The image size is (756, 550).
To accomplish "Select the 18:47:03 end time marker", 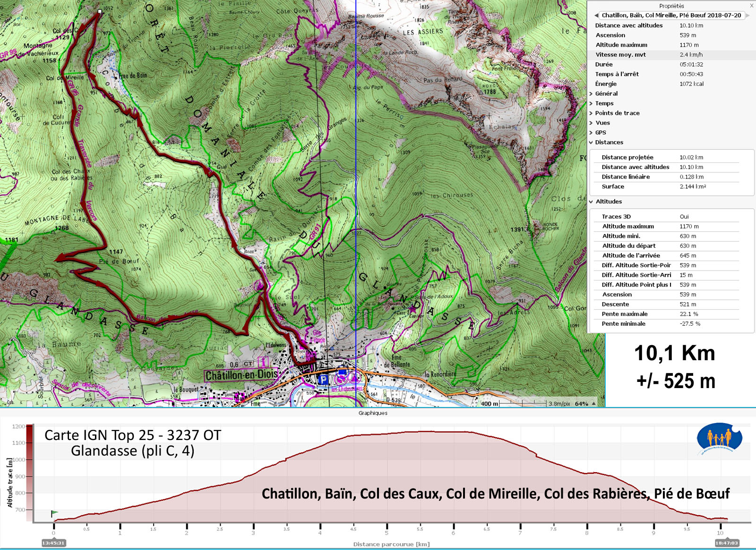I will 727,543.
